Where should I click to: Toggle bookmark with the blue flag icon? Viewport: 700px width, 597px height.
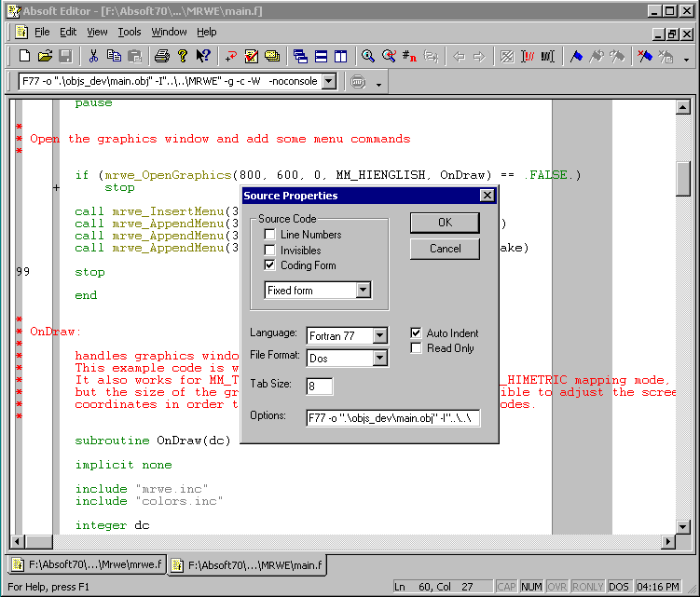[x=576, y=56]
